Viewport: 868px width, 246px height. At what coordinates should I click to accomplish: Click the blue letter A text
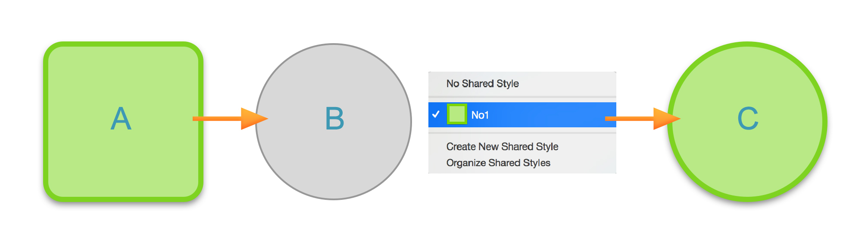point(121,119)
